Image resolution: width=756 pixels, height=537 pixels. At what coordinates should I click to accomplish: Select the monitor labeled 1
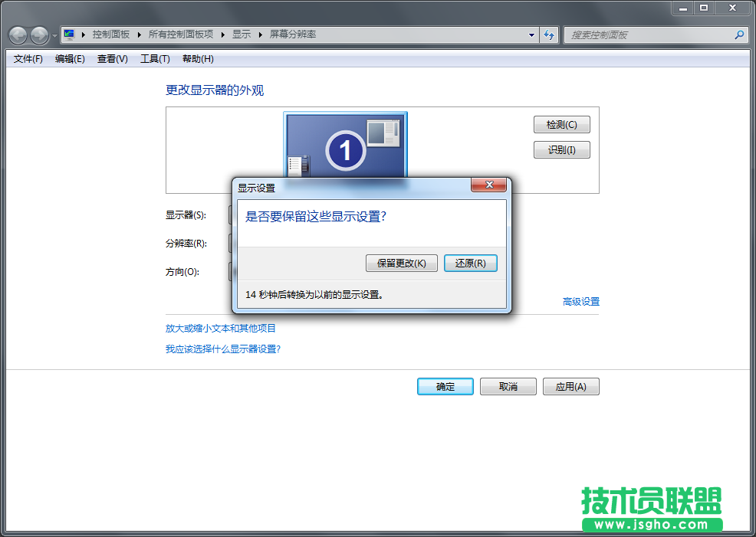point(346,149)
